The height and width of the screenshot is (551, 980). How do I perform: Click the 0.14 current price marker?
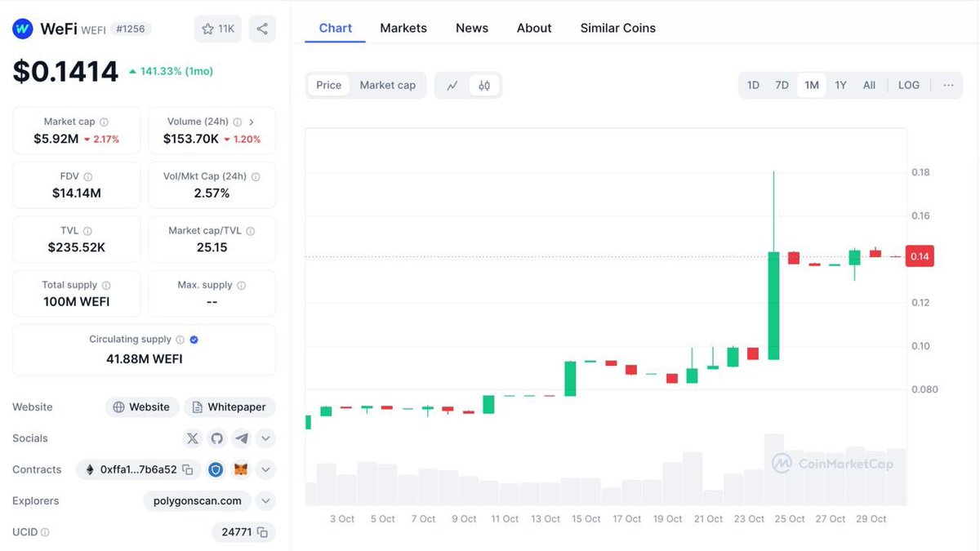pos(920,256)
